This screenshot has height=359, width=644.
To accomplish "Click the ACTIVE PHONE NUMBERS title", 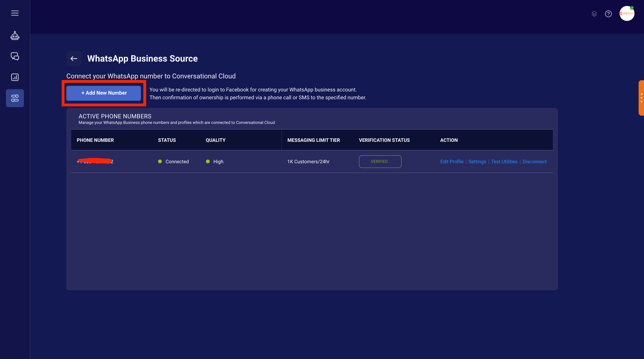I will (115, 116).
